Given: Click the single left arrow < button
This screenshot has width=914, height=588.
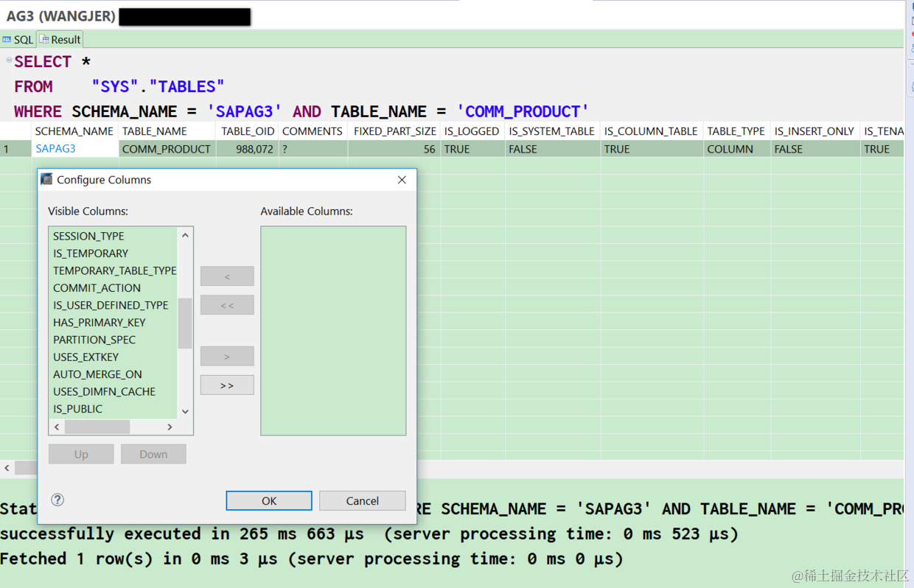Looking at the screenshot, I should (x=227, y=276).
